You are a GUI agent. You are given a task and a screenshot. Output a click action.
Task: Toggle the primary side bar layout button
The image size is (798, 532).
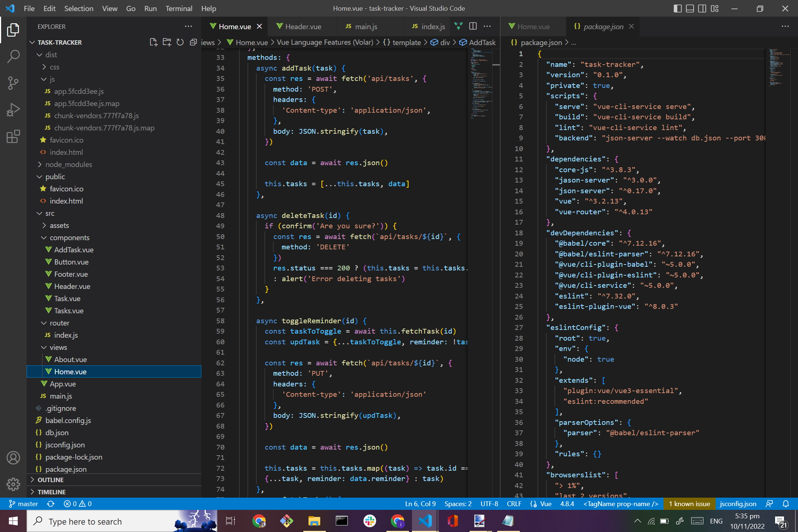tap(677, 8)
